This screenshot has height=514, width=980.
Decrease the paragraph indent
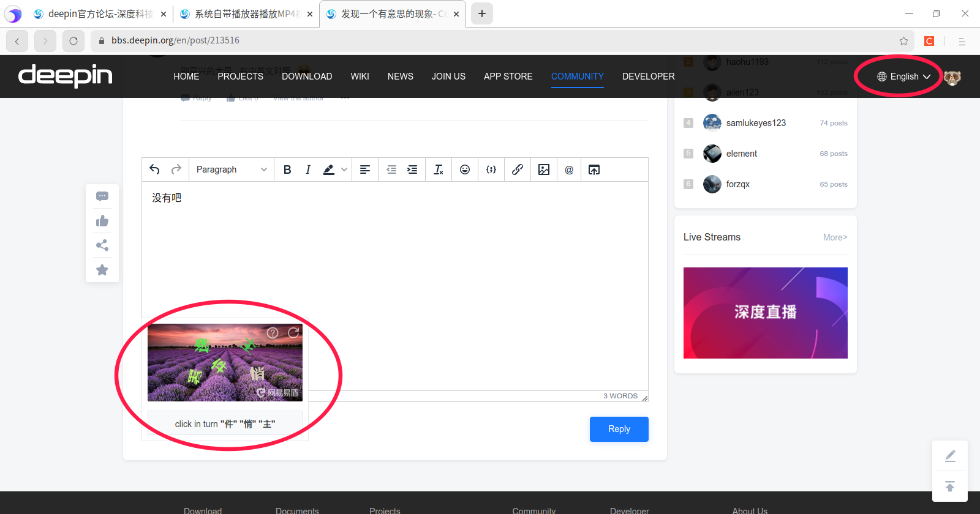click(391, 169)
